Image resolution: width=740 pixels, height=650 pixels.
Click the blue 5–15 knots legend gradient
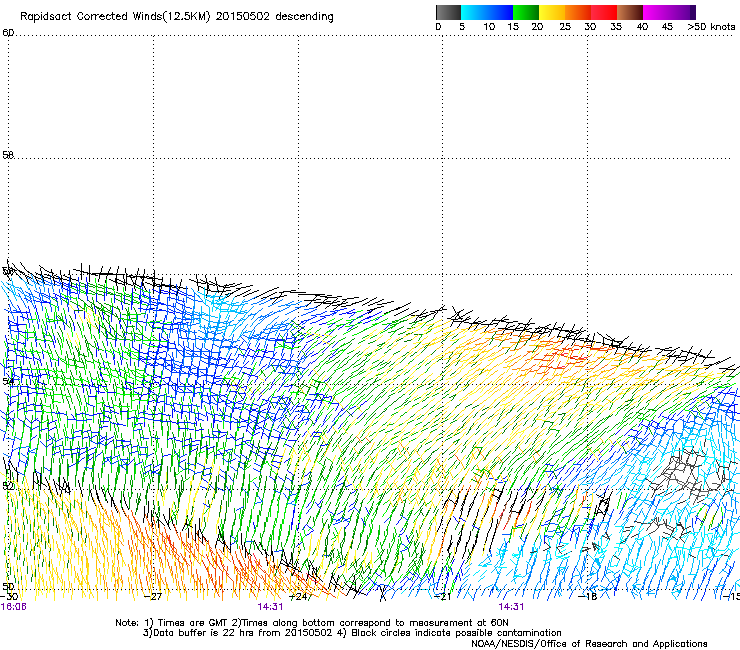pyautogui.click(x=487, y=12)
